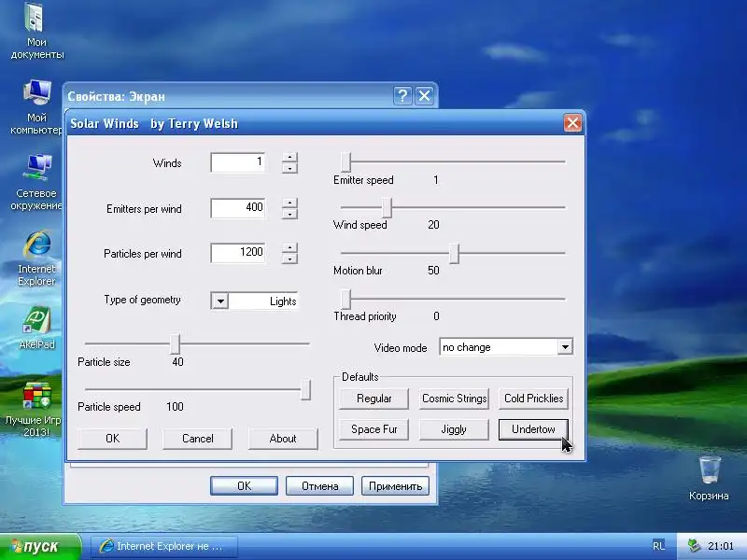Click the RL language indicator in taskbar
The height and width of the screenshot is (560, 747).
(x=659, y=546)
